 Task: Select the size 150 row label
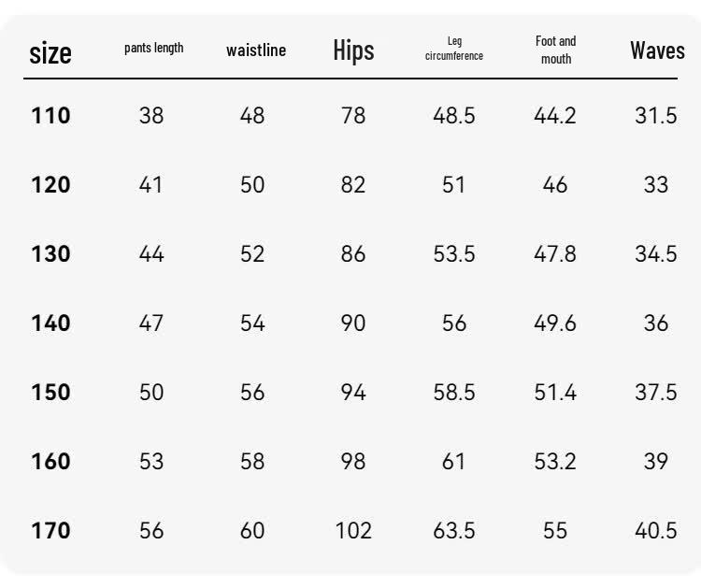click(x=51, y=392)
